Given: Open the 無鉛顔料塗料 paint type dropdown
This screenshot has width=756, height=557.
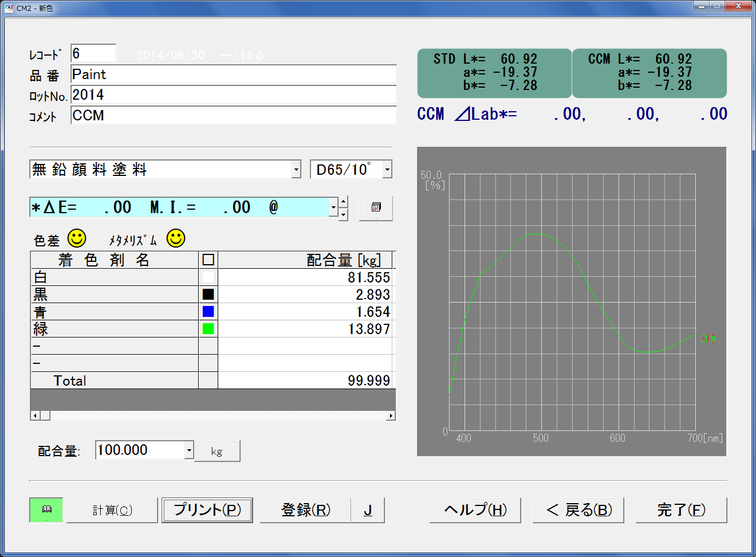Looking at the screenshot, I should click(x=296, y=170).
